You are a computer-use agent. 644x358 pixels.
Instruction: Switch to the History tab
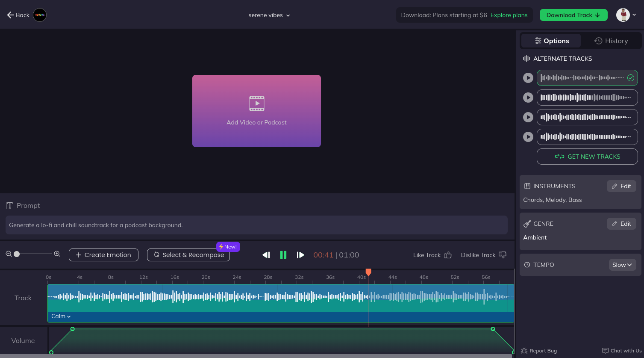click(x=611, y=41)
